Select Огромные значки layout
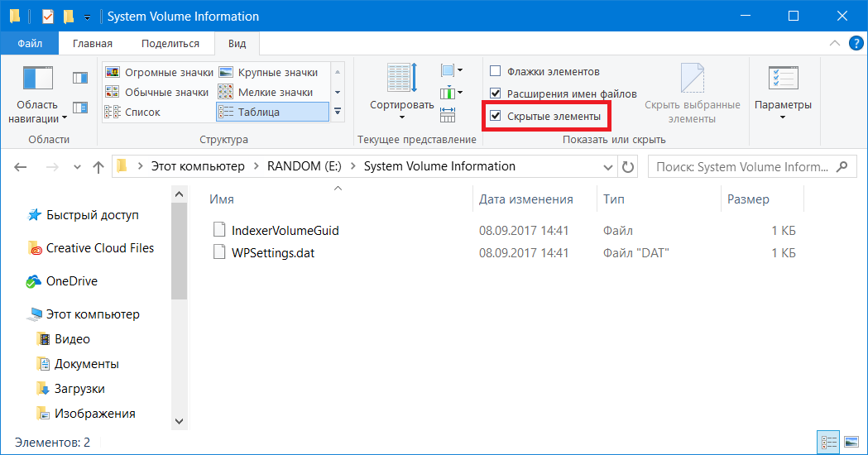The width and height of the screenshot is (868, 455). 157,73
